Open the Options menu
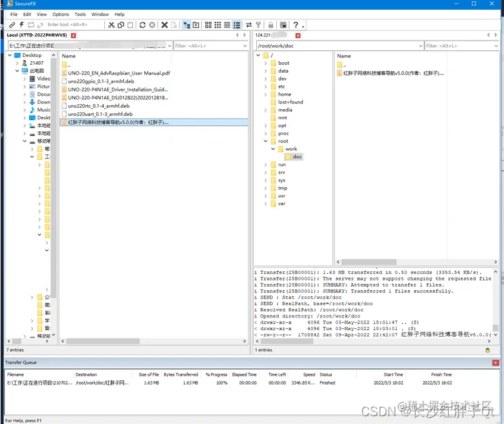The width and height of the screenshot is (504, 424). coord(61,14)
